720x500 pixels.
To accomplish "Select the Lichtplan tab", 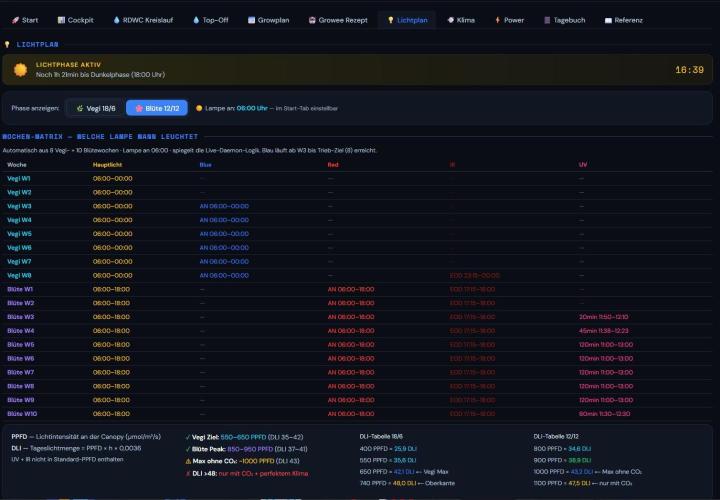I will pos(407,20).
